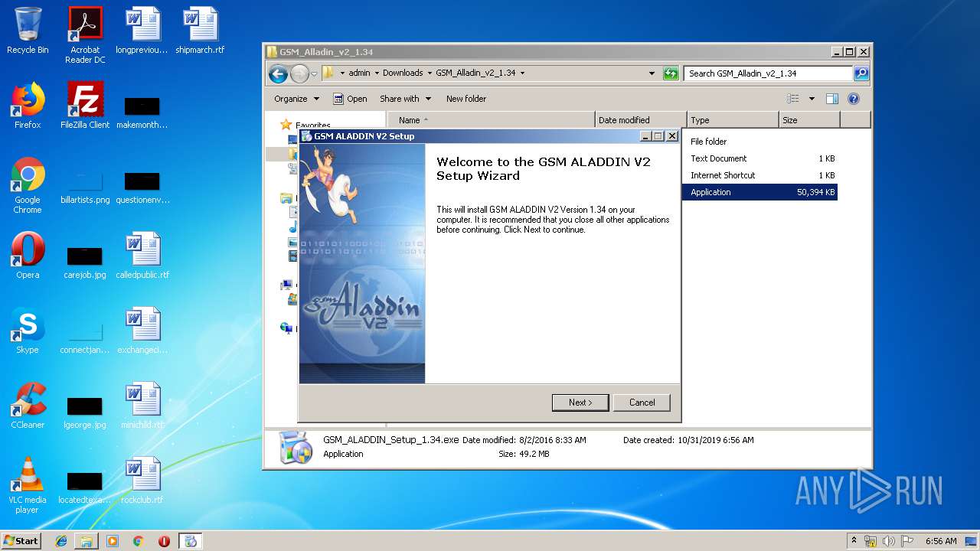Expand the view options dropdown arrow
980x551 pixels.
(x=812, y=99)
